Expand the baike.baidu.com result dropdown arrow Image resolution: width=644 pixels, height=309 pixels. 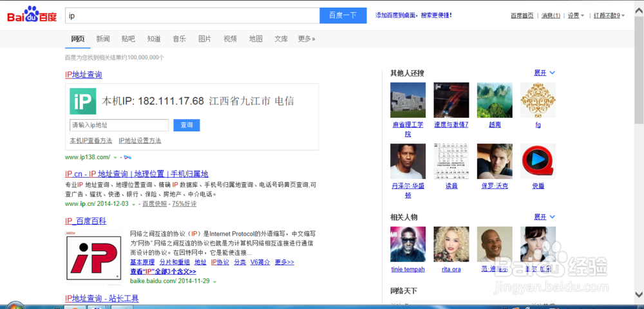pos(214,282)
